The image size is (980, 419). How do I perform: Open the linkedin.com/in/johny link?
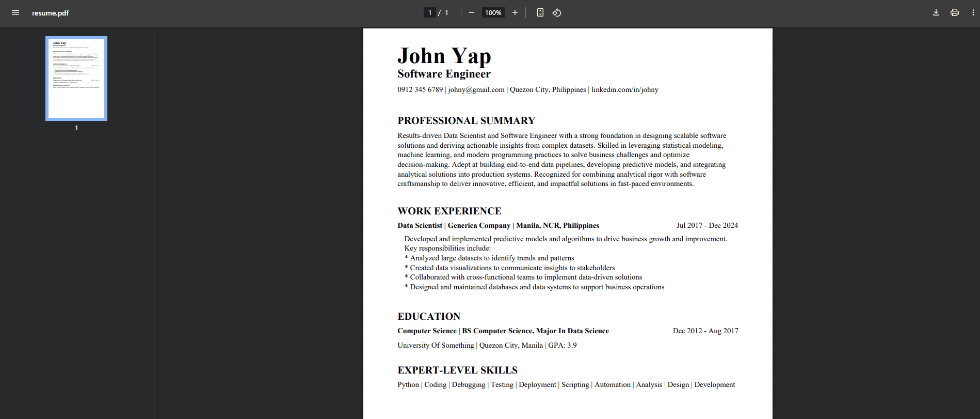(x=624, y=90)
